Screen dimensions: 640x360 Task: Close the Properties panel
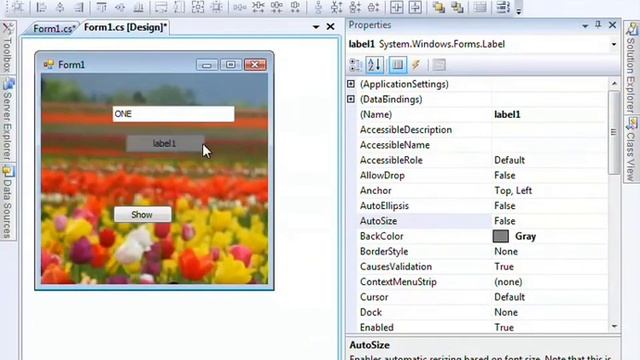612,25
